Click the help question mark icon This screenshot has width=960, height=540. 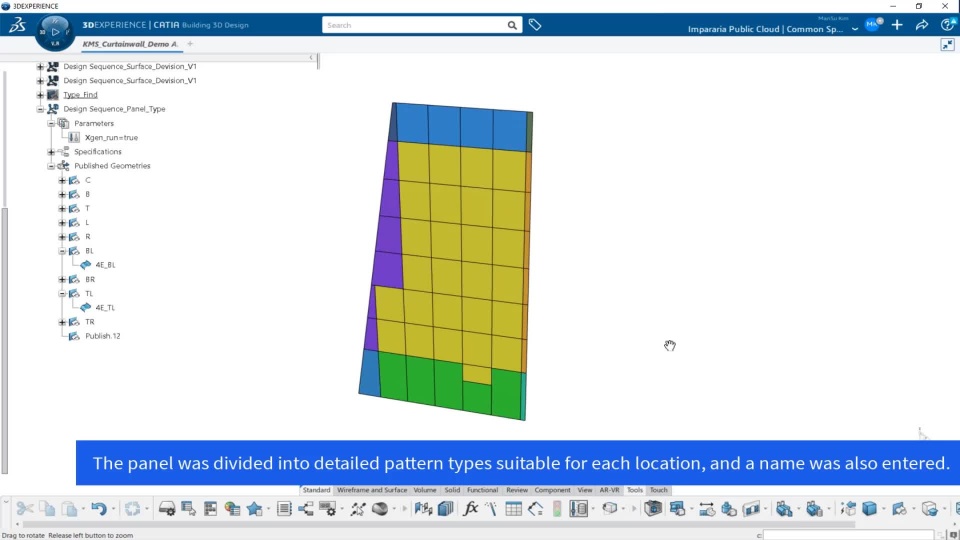948,24
